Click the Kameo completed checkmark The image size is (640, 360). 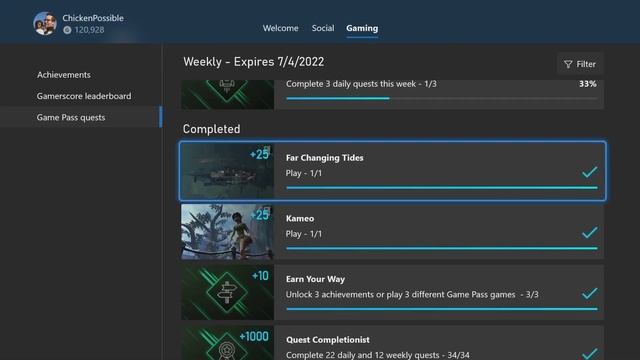589,233
